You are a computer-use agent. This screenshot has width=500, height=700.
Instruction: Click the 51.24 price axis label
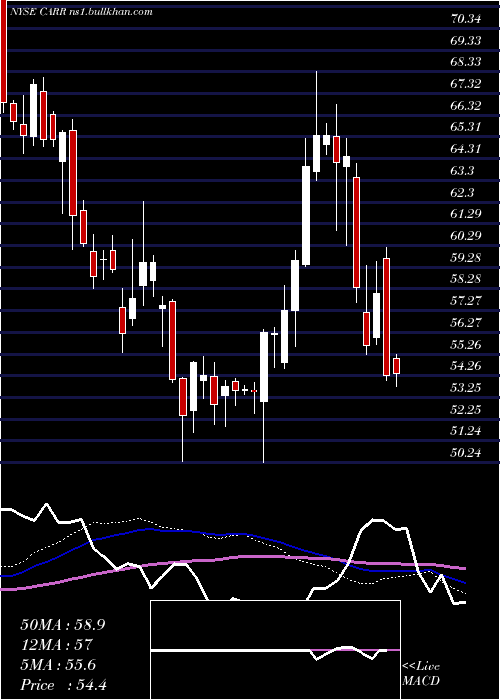coord(466,431)
